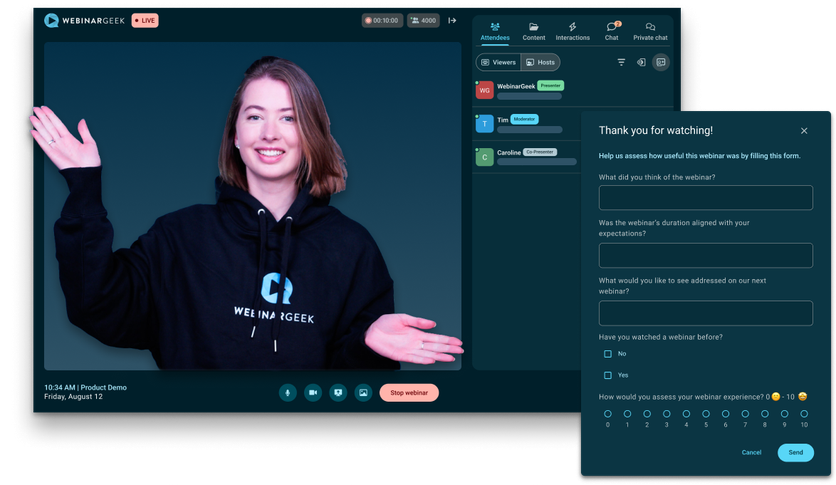Select rating 2
This screenshot has width=836, height=485.
coord(647,414)
